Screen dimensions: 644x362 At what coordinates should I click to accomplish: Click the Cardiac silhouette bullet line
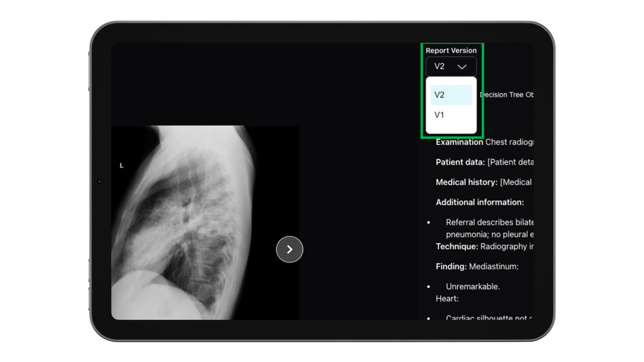coord(486,317)
